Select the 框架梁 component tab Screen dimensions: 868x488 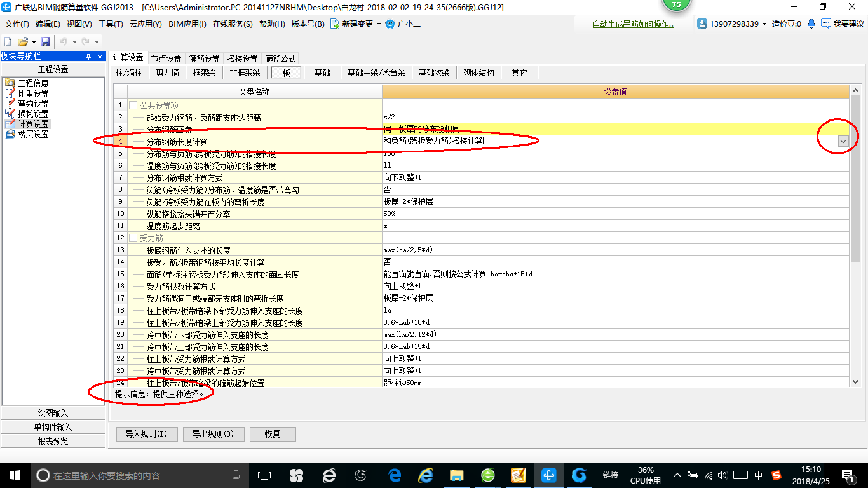tap(205, 72)
